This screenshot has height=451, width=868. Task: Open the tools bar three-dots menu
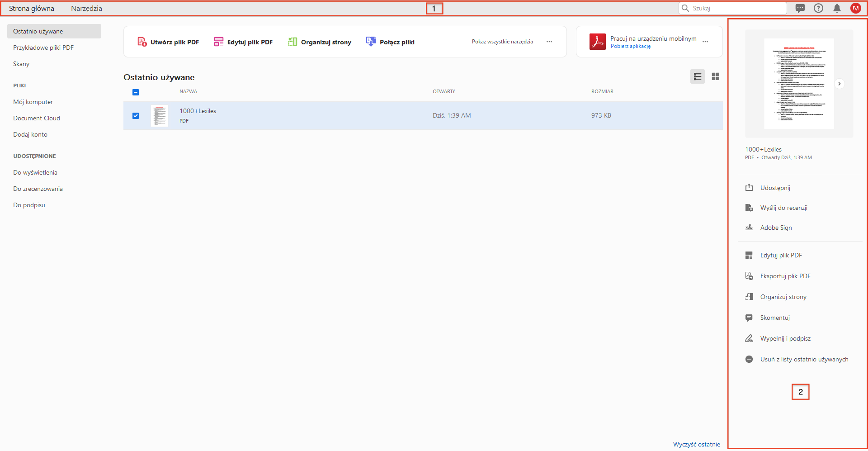pyautogui.click(x=549, y=42)
